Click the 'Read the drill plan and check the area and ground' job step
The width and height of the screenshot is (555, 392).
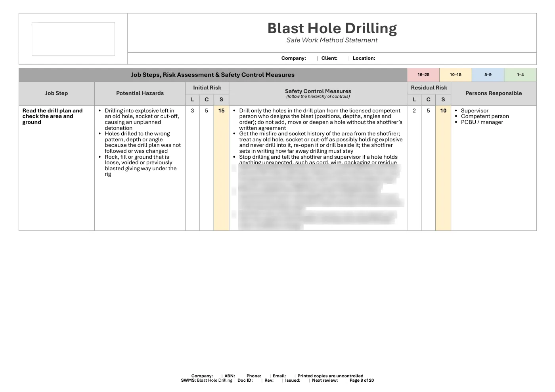[53, 116]
